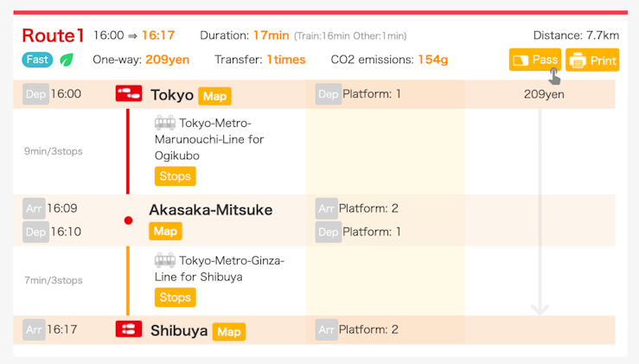Click the Marunouchi Line train icon
639x364 pixels.
click(165, 123)
